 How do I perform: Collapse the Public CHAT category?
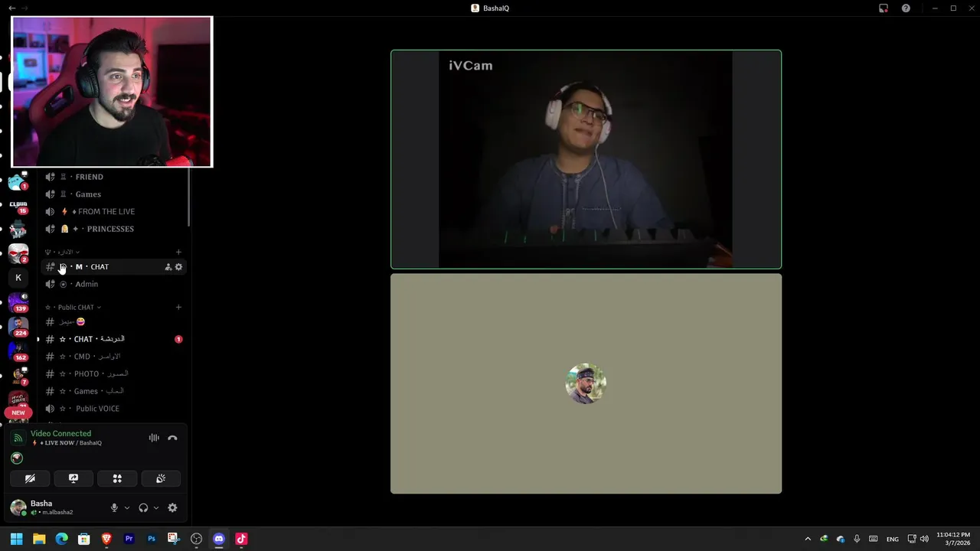[73, 308]
